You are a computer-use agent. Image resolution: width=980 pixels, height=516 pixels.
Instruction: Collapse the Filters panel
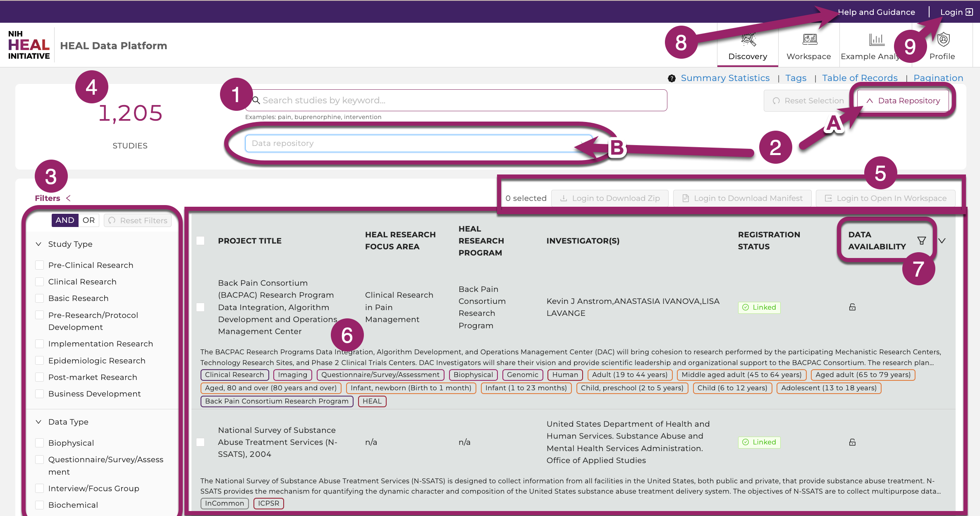point(68,198)
